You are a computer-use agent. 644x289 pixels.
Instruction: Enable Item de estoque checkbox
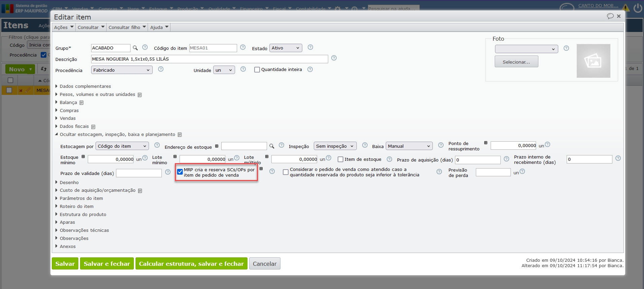pos(340,159)
